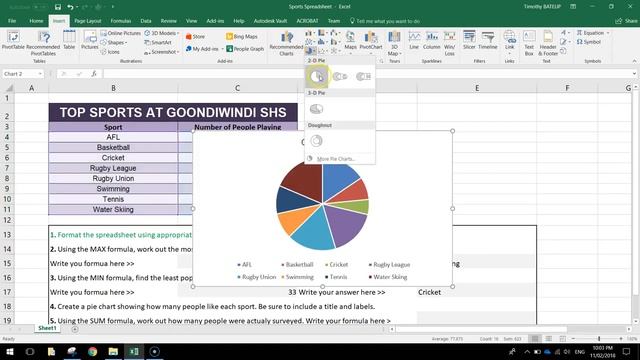The height and width of the screenshot is (360, 640).
Task: Expand the formula bar
Action: tap(634, 74)
